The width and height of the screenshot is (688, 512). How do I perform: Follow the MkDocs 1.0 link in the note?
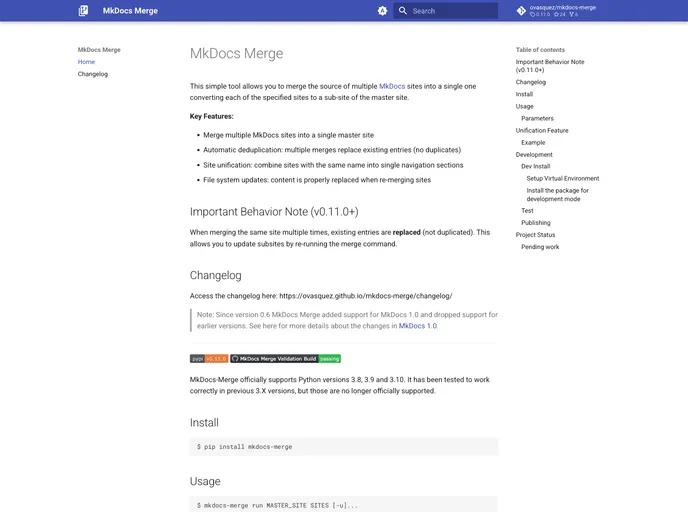click(x=418, y=326)
